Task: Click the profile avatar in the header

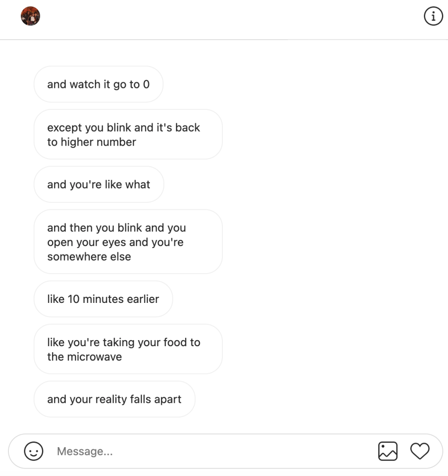Action: [31, 17]
